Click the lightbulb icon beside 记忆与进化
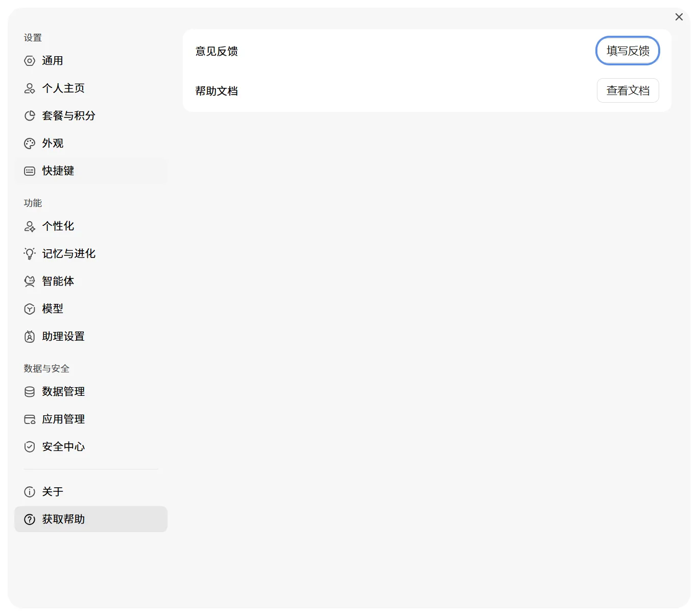 click(30, 254)
